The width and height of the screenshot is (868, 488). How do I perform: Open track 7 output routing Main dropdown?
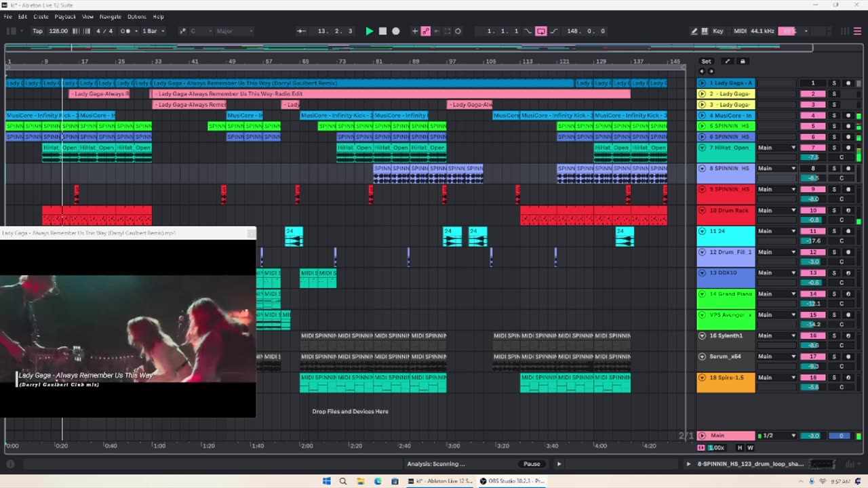776,148
